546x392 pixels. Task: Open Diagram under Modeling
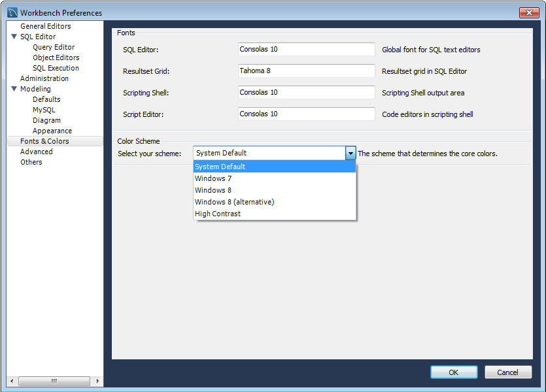click(46, 120)
